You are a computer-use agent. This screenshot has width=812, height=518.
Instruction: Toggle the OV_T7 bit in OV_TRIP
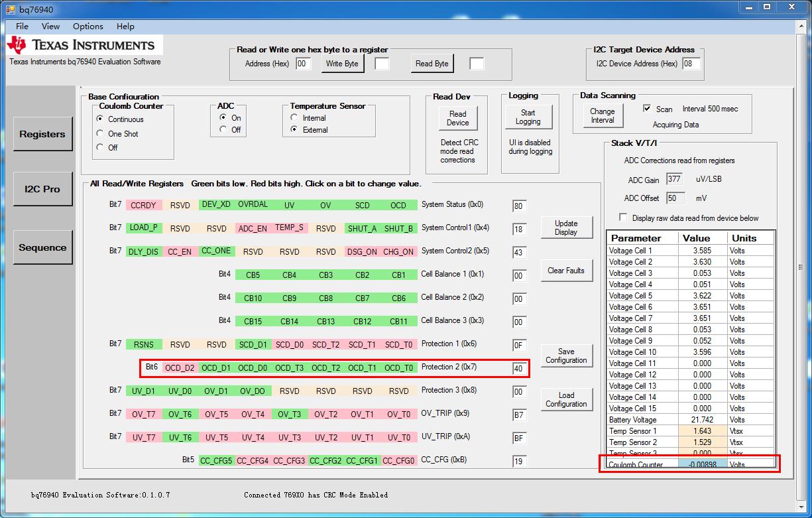pyautogui.click(x=144, y=415)
